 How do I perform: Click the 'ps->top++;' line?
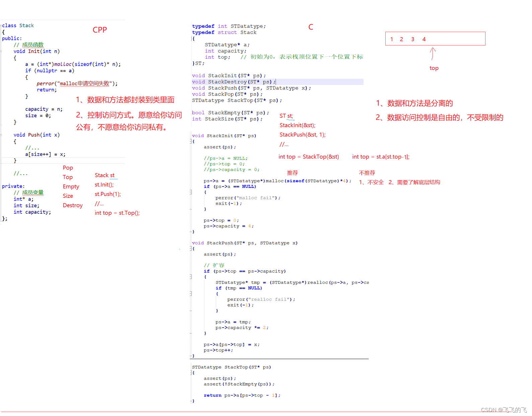218,350
